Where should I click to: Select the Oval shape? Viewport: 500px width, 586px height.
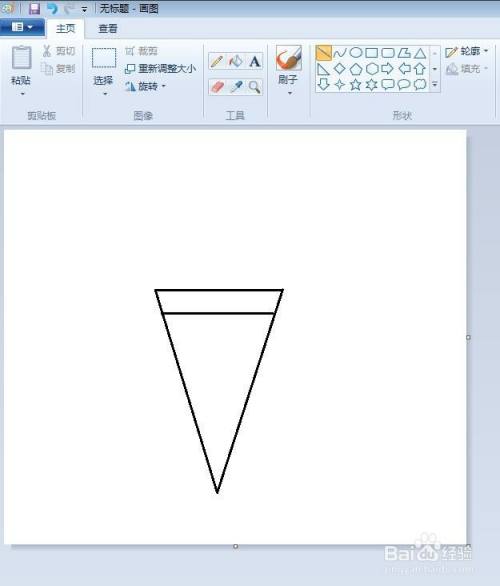point(356,53)
